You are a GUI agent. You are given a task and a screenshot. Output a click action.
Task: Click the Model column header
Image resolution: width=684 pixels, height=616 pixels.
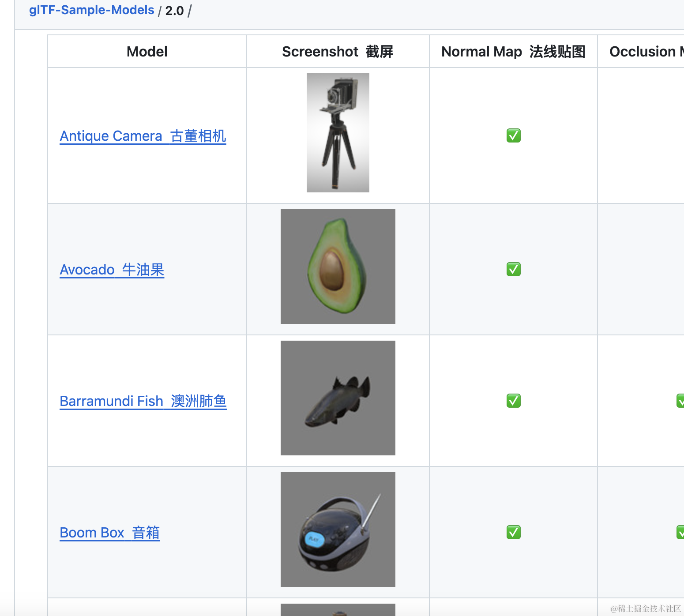(147, 52)
